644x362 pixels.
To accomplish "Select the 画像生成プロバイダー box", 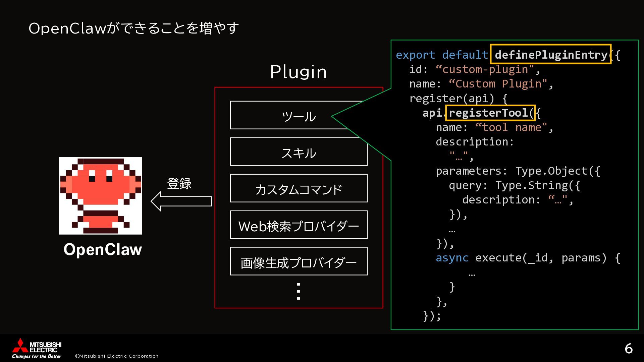I will click(x=299, y=261).
